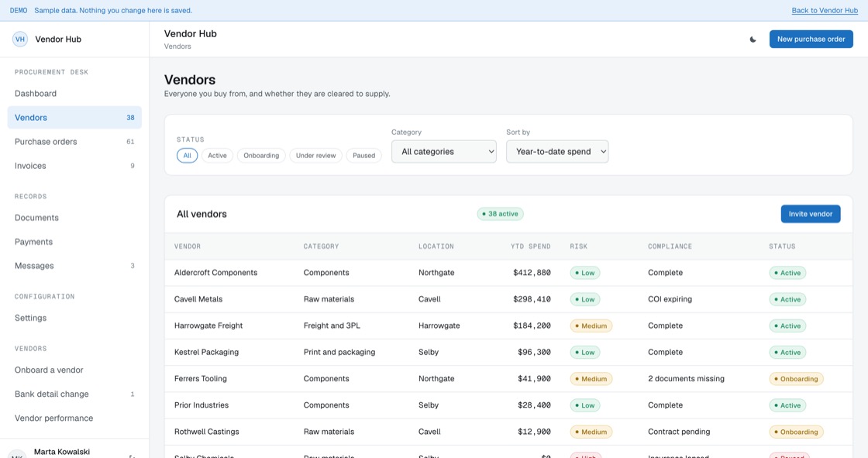Viewport: 868px width, 458px height.
Task: Open Messages in the sidebar
Action: (74, 266)
